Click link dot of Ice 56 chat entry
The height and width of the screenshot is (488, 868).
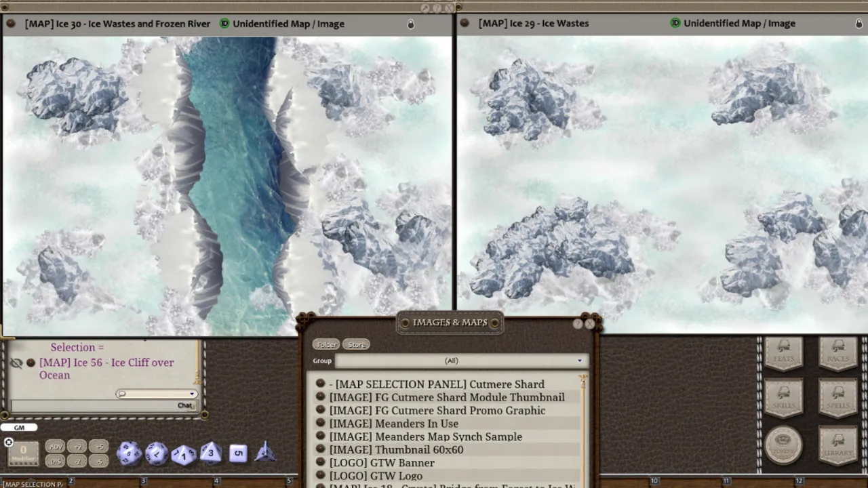31,363
